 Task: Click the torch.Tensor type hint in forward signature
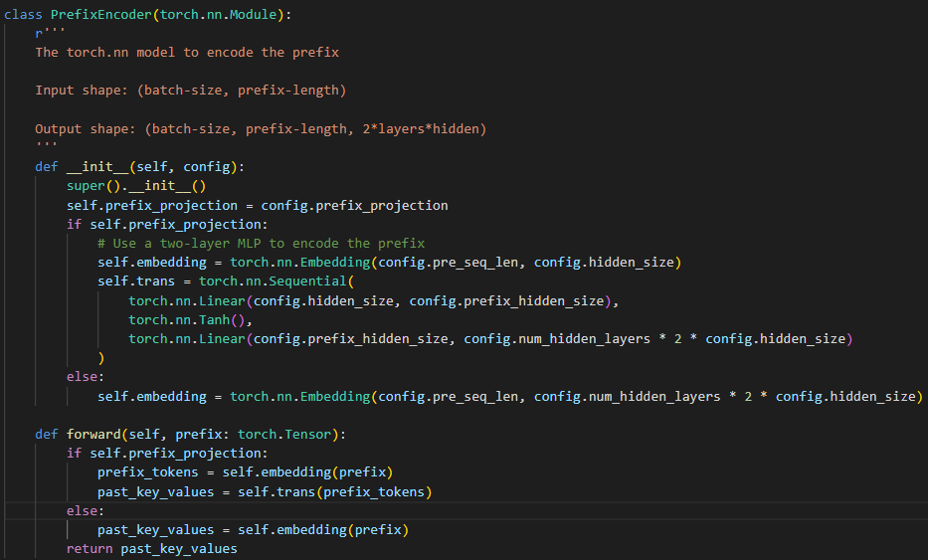[x=284, y=435]
